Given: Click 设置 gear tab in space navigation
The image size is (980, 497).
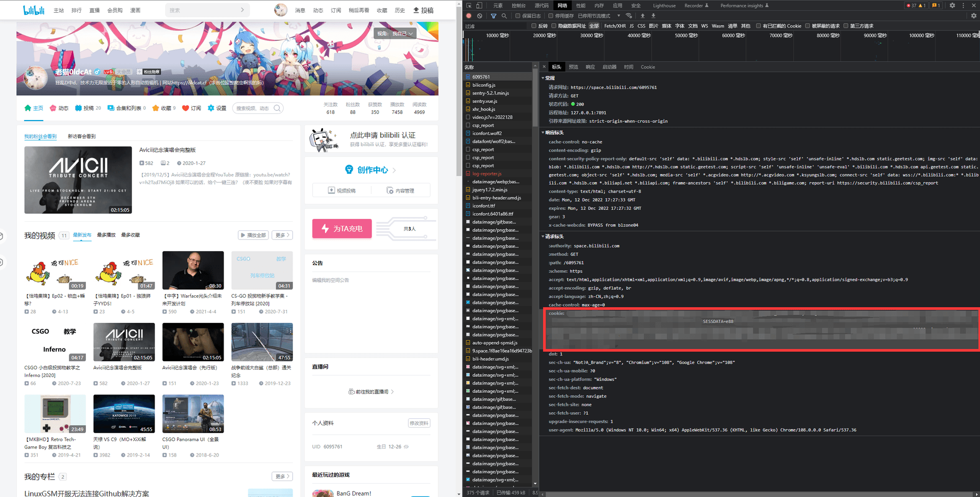Looking at the screenshot, I should click(217, 108).
